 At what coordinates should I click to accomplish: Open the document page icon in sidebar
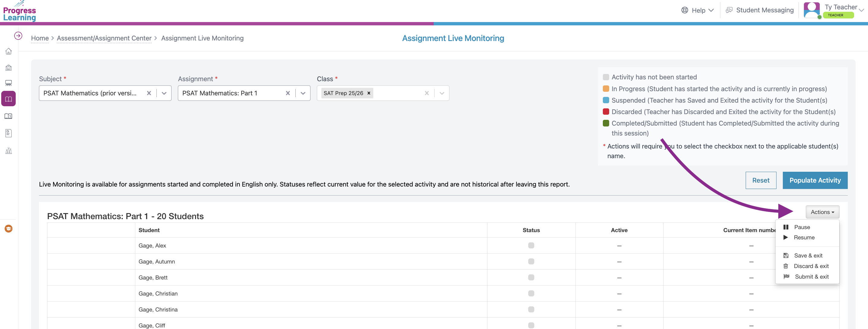pyautogui.click(x=8, y=133)
